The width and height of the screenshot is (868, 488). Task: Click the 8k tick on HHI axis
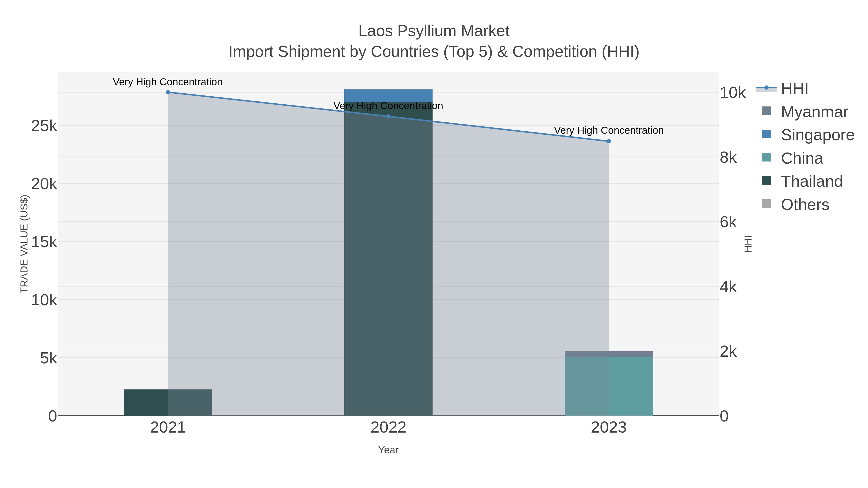click(x=728, y=157)
